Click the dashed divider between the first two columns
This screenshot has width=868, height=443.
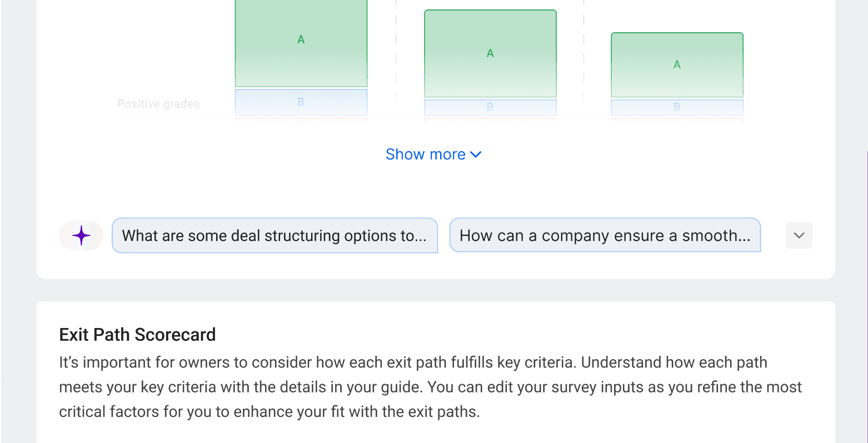[396, 56]
